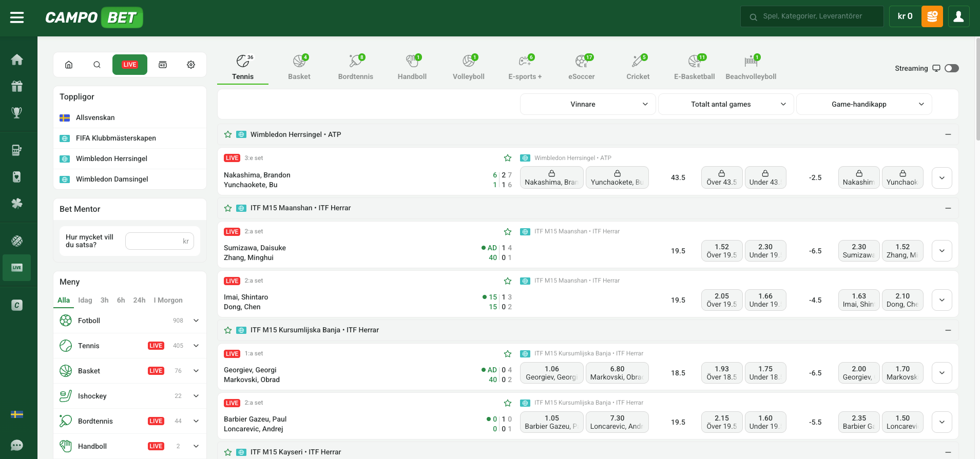Click the streaming monitor icon
The width and height of the screenshot is (980, 459).
(936, 68)
